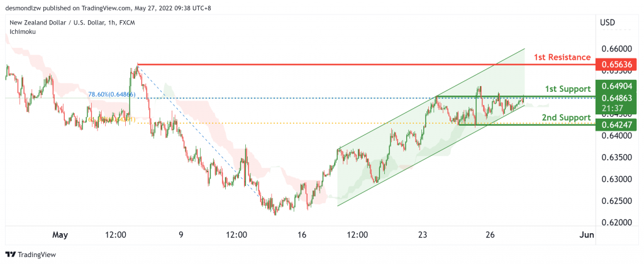Click the red 0.65636 resistance price tag
Screen dimensions: 644x264
coord(616,65)
